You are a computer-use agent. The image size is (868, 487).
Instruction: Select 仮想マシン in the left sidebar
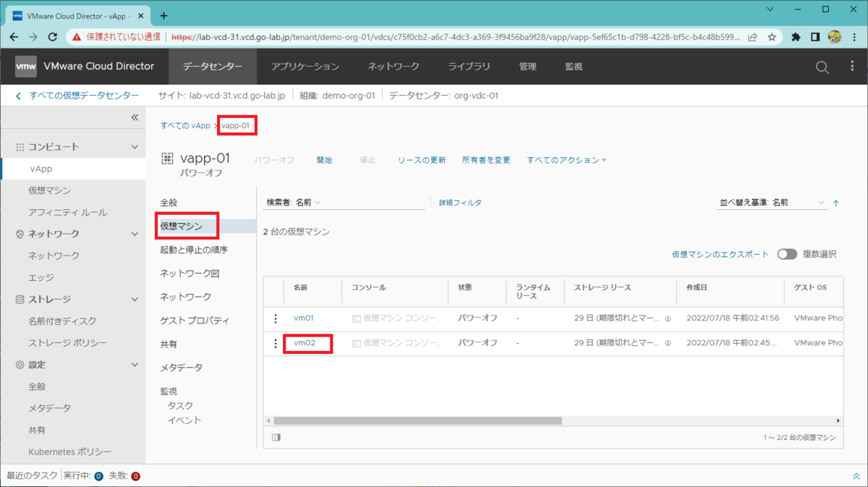[x=49, y=190]
